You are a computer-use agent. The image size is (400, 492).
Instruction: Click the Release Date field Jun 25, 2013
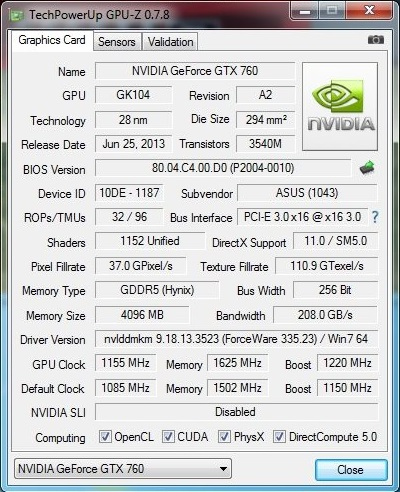133,144
